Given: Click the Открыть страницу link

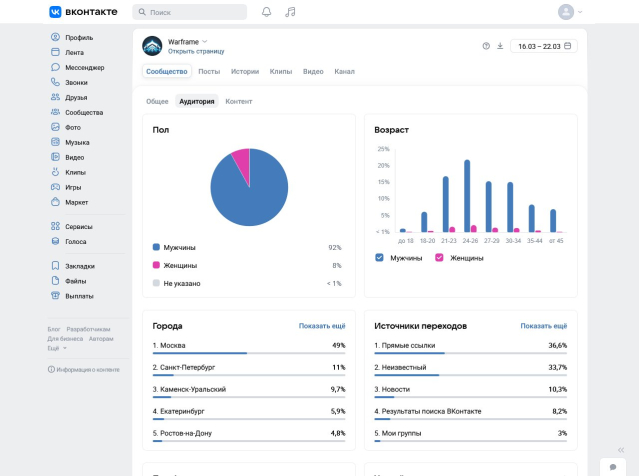Looking at the screenshot, I should tap(196, 51).
